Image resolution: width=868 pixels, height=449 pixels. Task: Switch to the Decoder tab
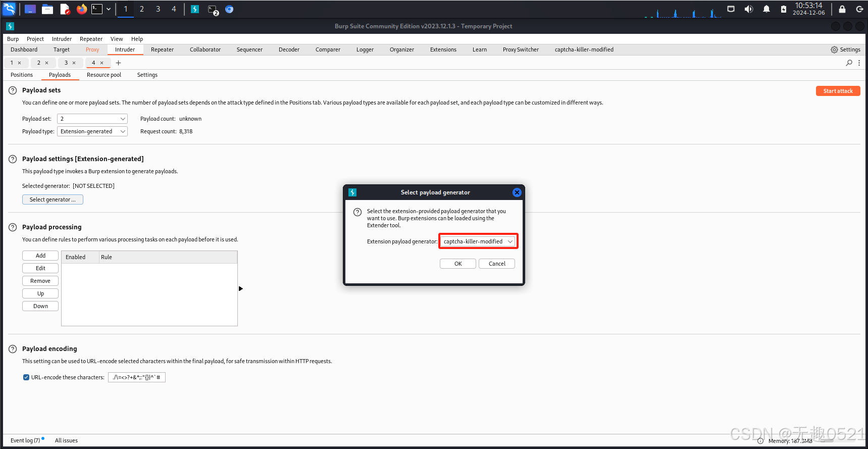click(289, 49)
